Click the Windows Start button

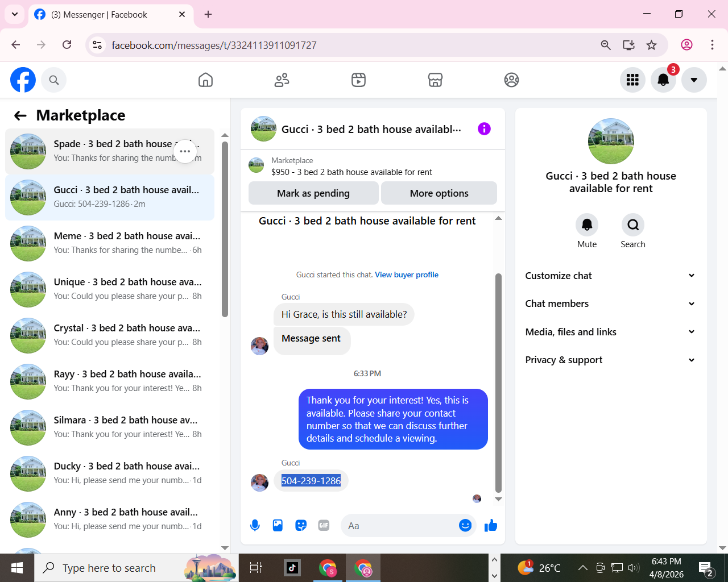tap(17, 567)
